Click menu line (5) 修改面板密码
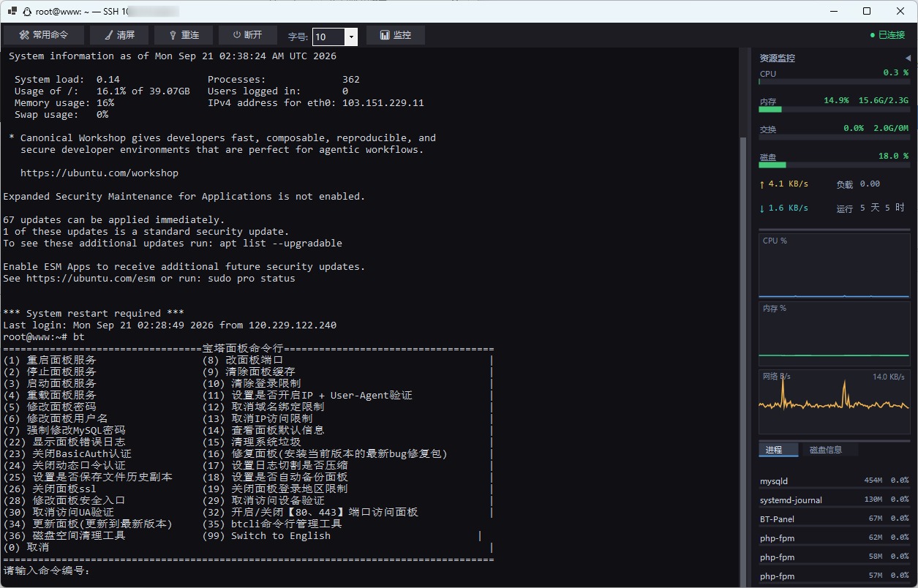Screen dimensions: 918x588 (50, 407)
